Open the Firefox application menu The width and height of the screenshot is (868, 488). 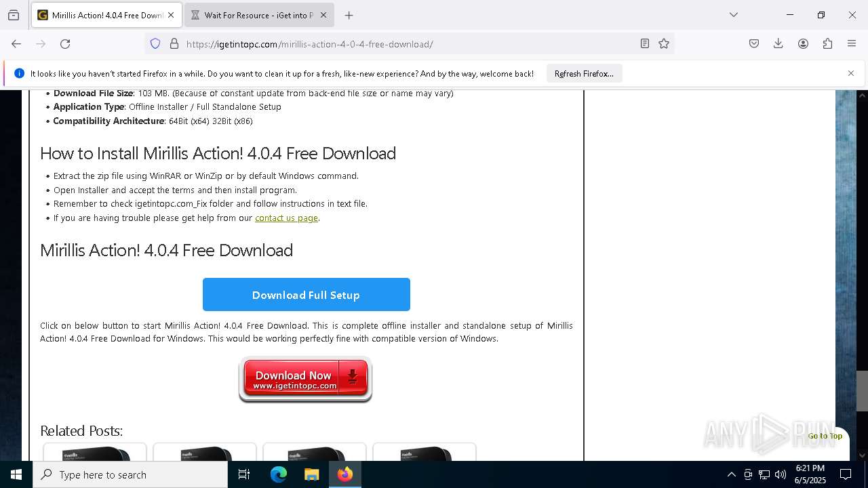(852, 43)
